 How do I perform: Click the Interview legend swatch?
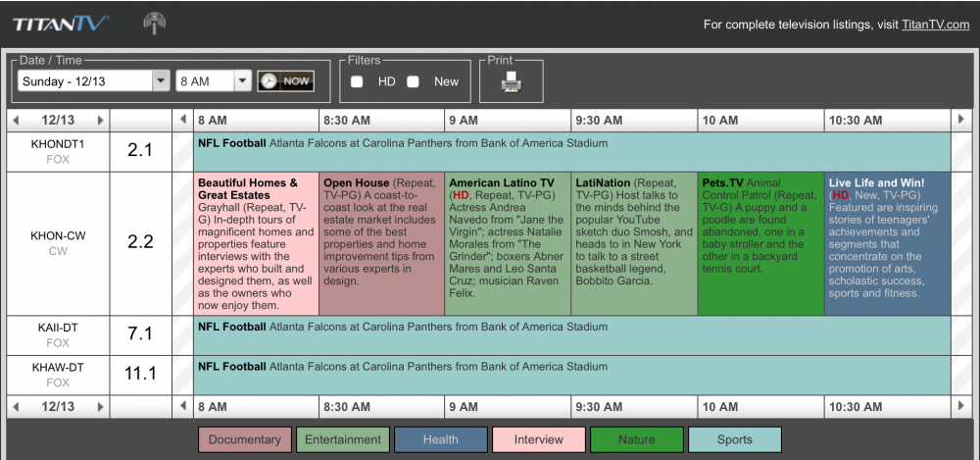(x=539, y=439)
